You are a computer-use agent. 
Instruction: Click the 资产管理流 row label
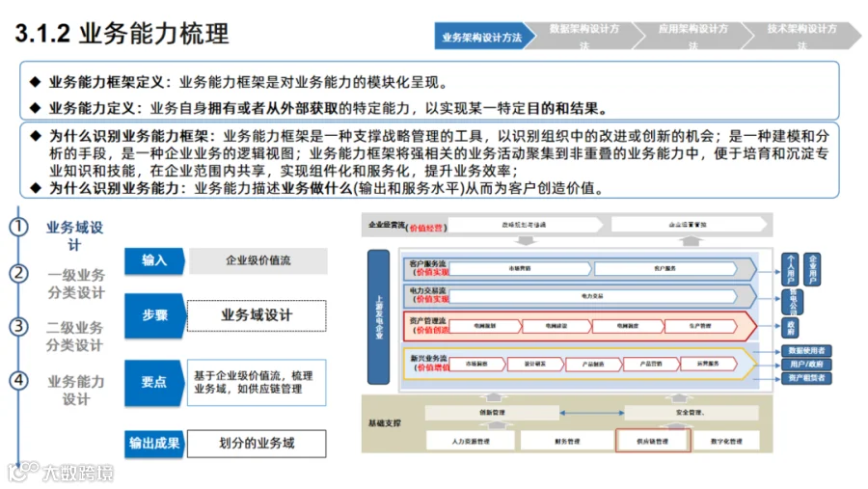click(427, 320)
